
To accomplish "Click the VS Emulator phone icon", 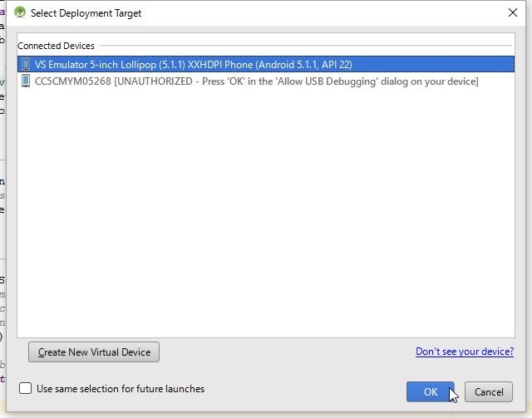I will (x=26, y=64).
